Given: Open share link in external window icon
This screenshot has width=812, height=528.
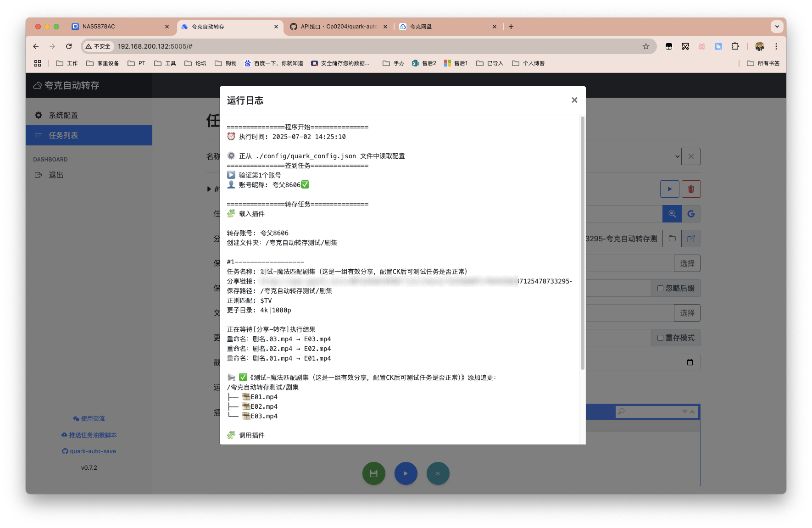Looking at the screenshot, I should tap(691, 239).
